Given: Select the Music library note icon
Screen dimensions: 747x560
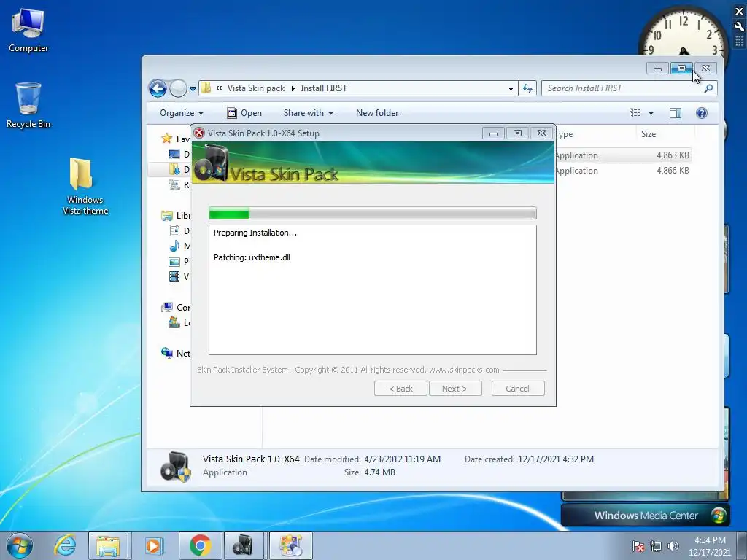Looking at the screenshot, I should 175,246.
